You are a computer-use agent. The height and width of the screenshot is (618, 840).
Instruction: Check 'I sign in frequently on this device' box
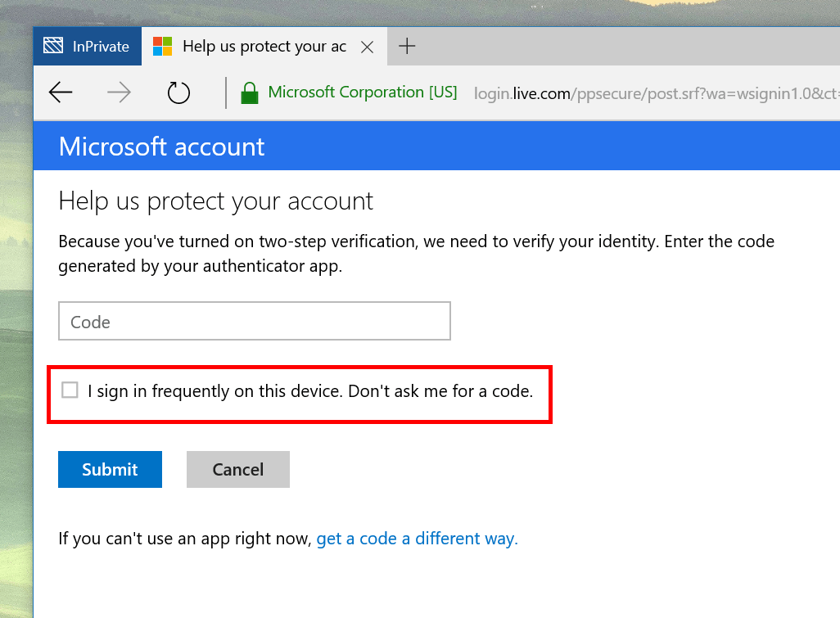(x=70, y=390)
